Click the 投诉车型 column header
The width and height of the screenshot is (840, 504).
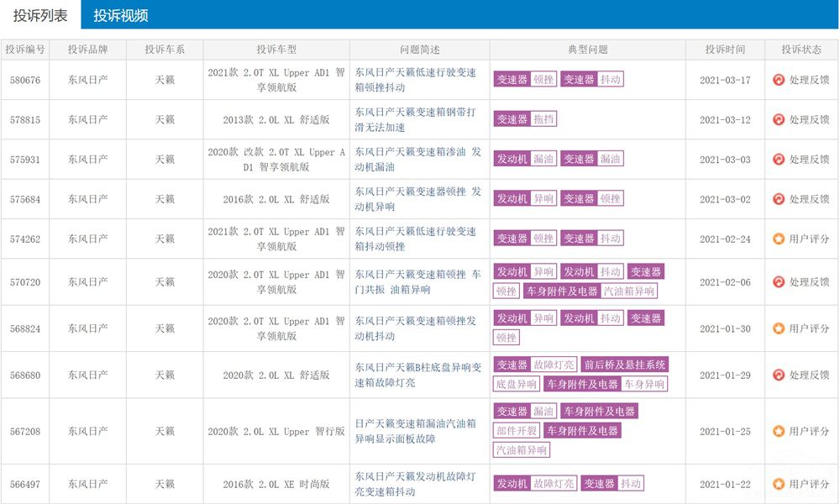(276, 50)
